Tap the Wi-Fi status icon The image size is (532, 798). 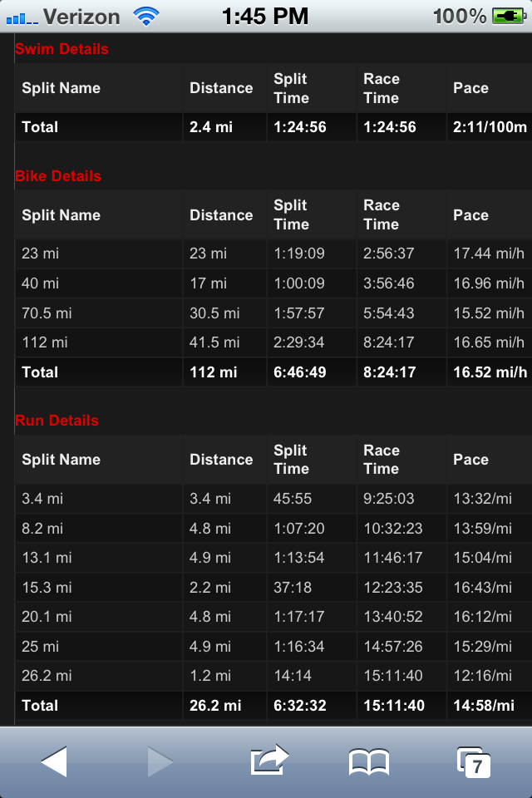pos(147,16)
